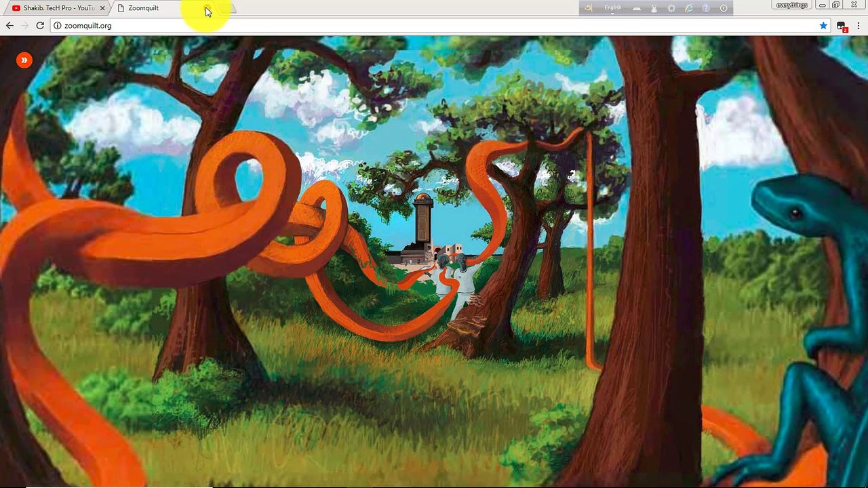Select the Zoomquilt browser tab
The image size is (868, 488).
click(163, 8)
